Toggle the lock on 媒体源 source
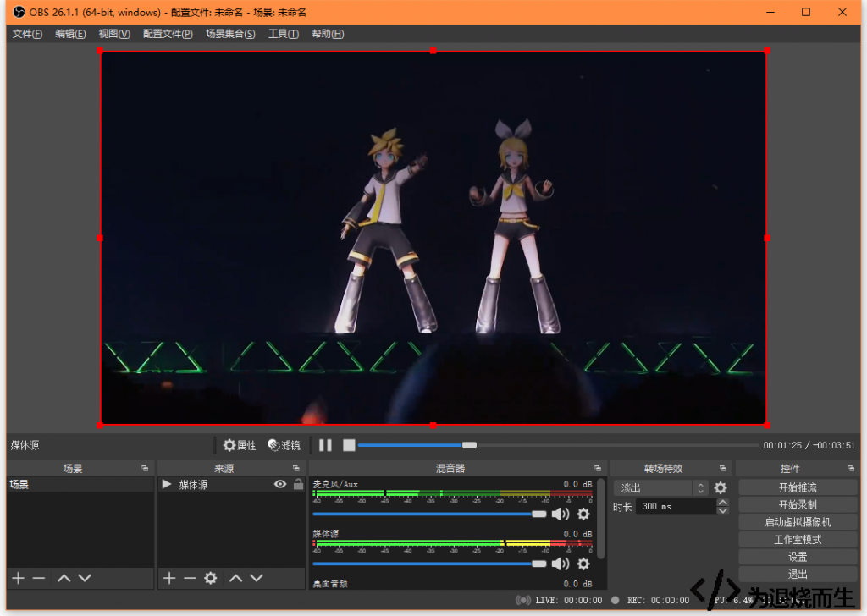Image resolution: width=867 pixels, height=616 pixels. (298, 485)
